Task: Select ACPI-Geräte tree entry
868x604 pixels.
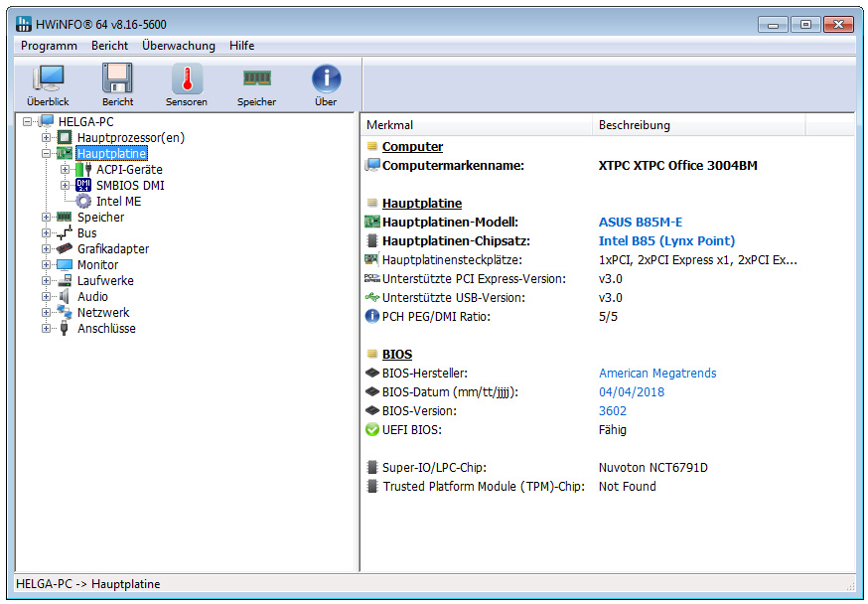Action: pos(129,169)
